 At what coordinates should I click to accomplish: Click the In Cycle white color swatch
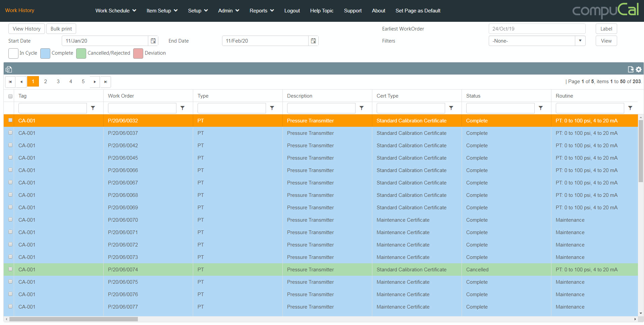tap(13, 53)
